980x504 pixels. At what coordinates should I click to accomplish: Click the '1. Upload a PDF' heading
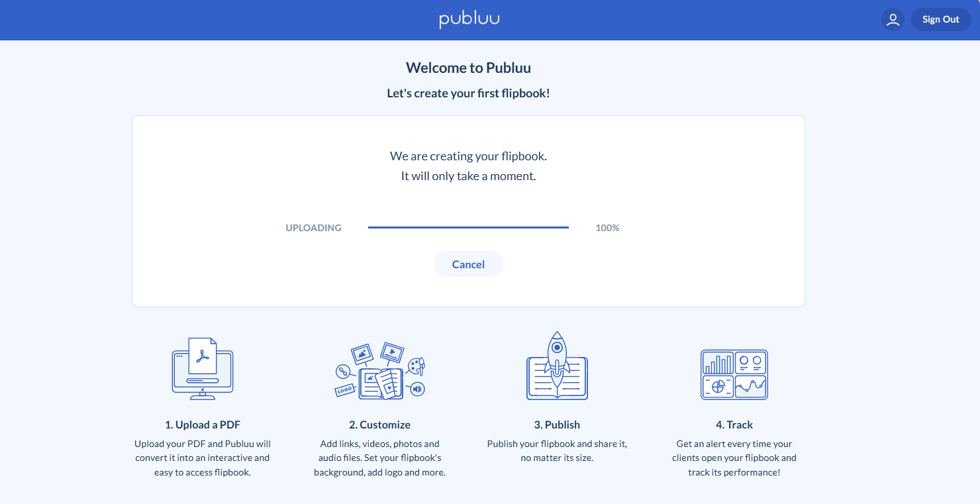pyautogui.click(x=203, y=425)
